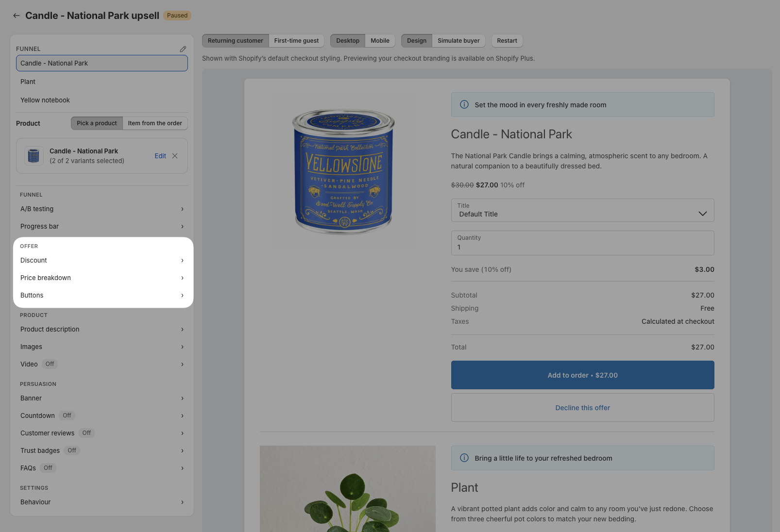The image size is (780, 532).
Task: Select the Yellow notebook funnel step
Action: click(102, 100)
